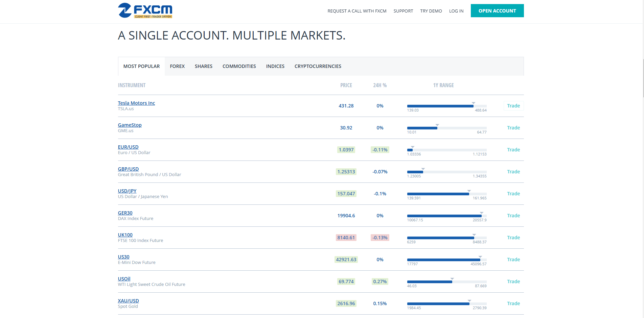The height and width of the screenshot is (318, 644).
Task: Open EUR/USD instrument link
Action: click(128, 147)
